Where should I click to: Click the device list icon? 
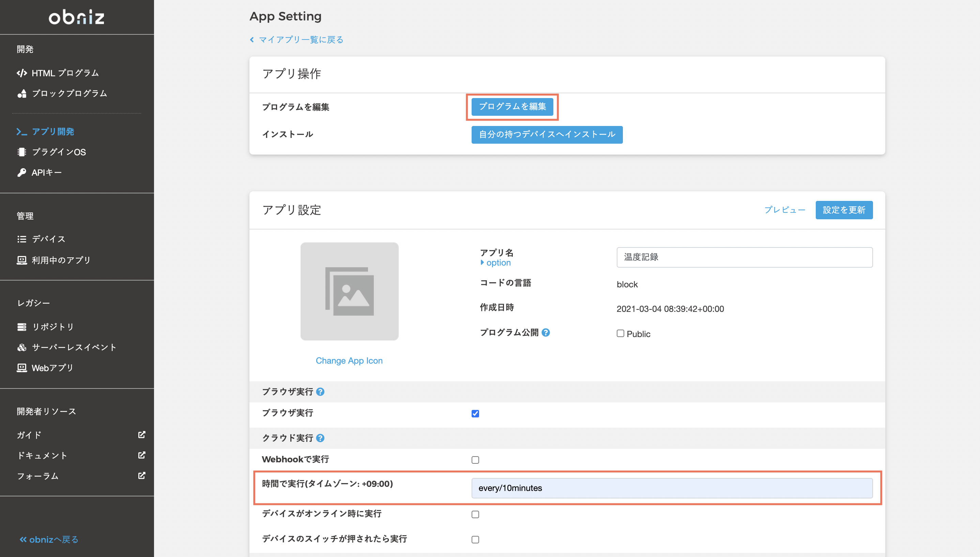pos(22,239)
